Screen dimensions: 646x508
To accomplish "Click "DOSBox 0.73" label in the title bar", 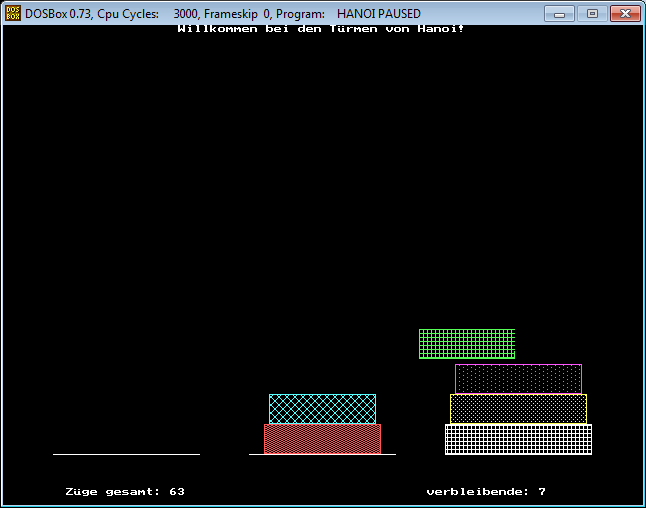I will [x=59, y=14].
